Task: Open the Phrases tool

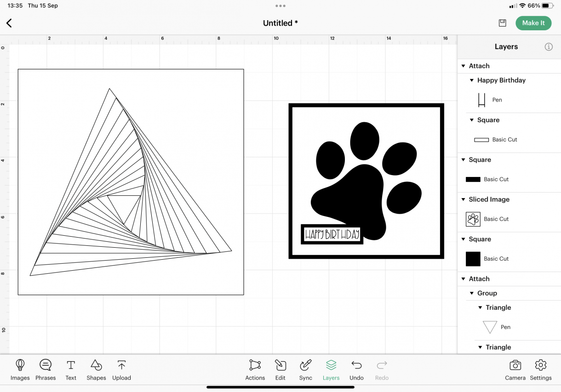Action: (46, 369)
